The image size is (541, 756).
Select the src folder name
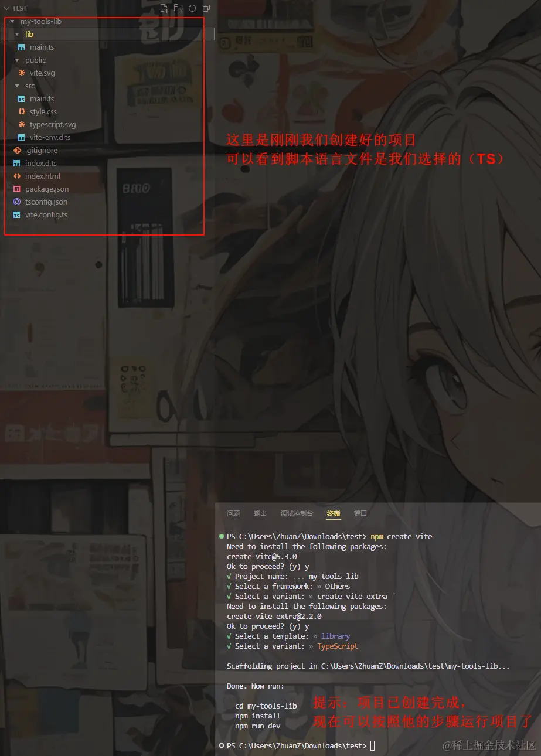point(30,86)
